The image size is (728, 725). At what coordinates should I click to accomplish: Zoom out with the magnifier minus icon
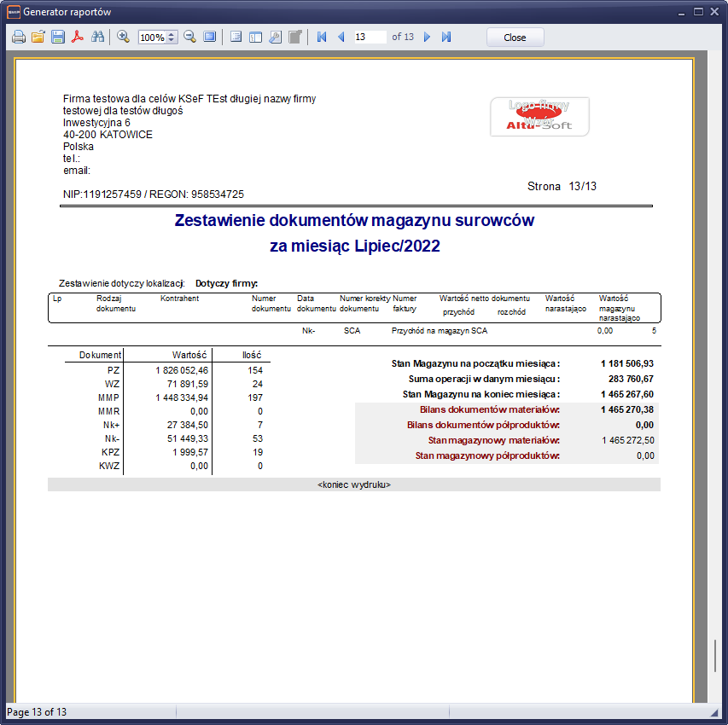coord(189,38)
